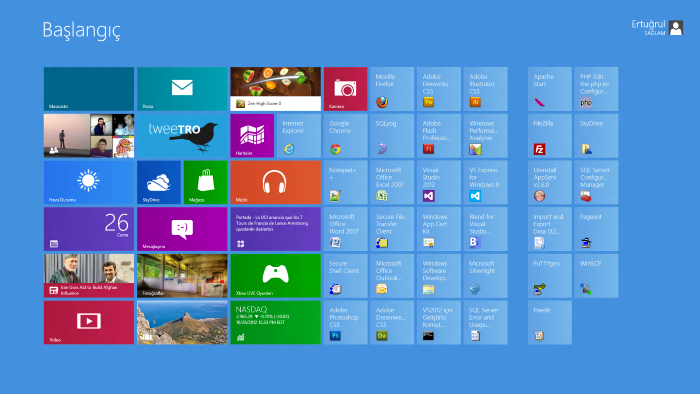Launch Notepad++
This screenshot has width=700, height=394.
pos(346,182)
